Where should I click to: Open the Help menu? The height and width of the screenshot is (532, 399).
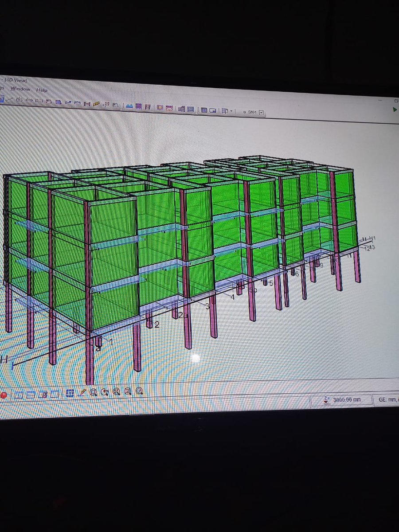pos(42,90)
